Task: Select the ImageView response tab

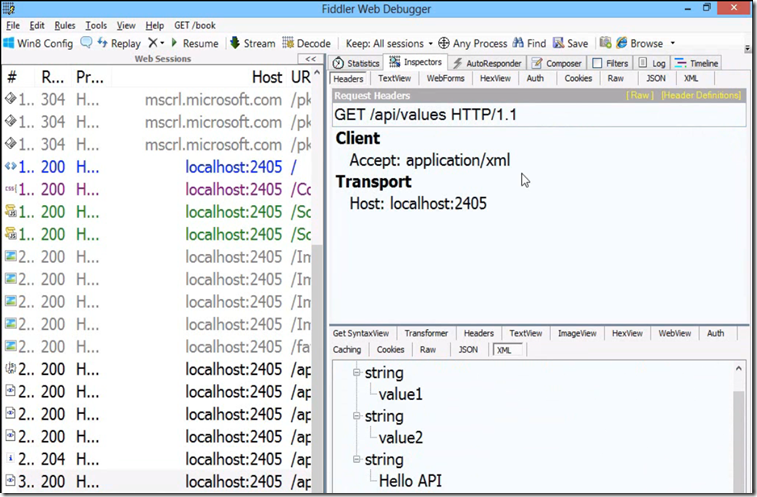Action: pos(577,333)
